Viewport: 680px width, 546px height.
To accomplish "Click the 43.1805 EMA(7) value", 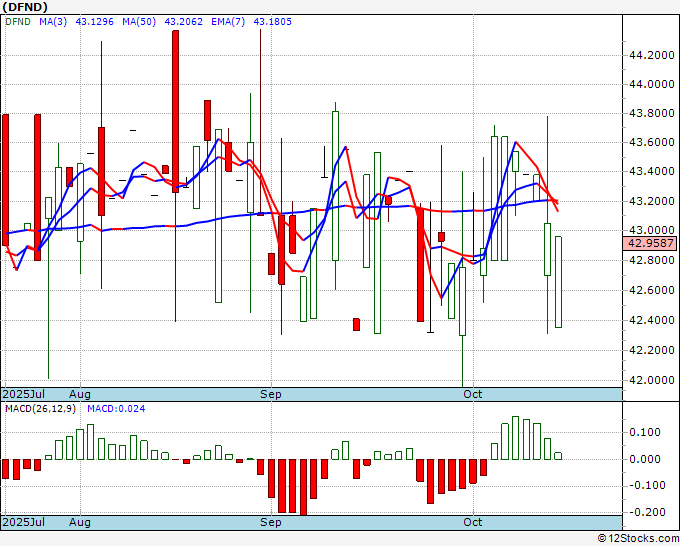I will coord(272,22).
